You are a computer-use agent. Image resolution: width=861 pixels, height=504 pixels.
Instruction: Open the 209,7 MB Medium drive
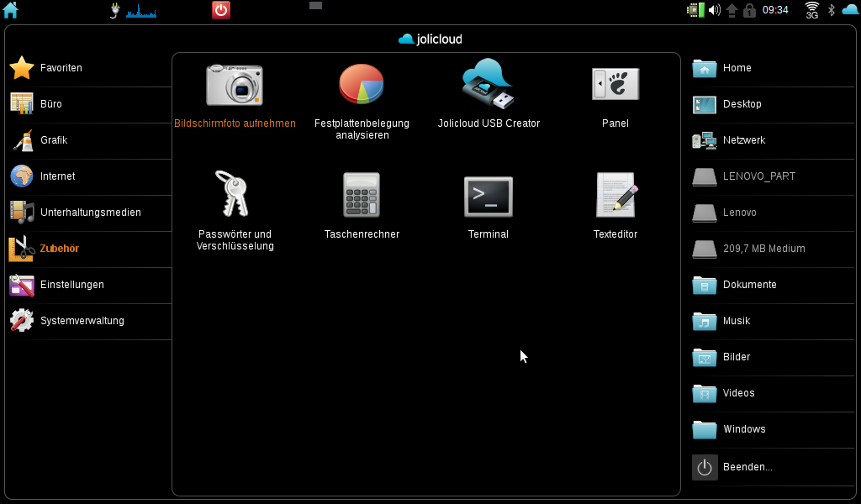(x=773, y=249)
